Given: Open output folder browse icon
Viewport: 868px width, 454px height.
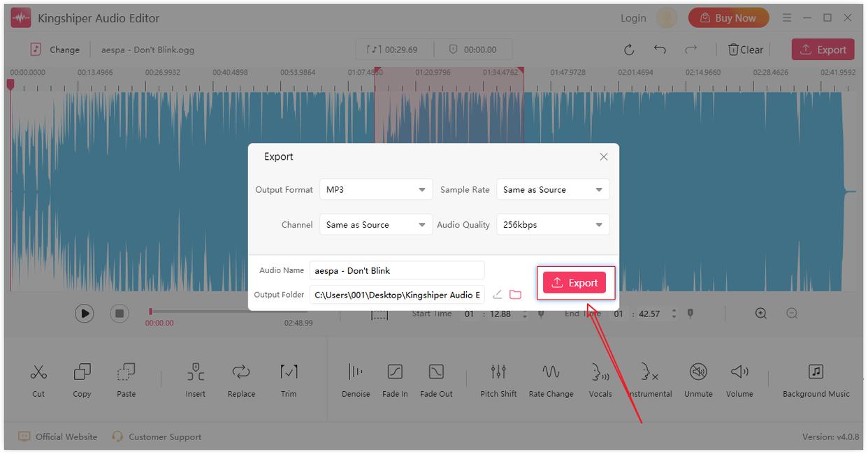Looking at the screenshot, I should coord(516,295).
